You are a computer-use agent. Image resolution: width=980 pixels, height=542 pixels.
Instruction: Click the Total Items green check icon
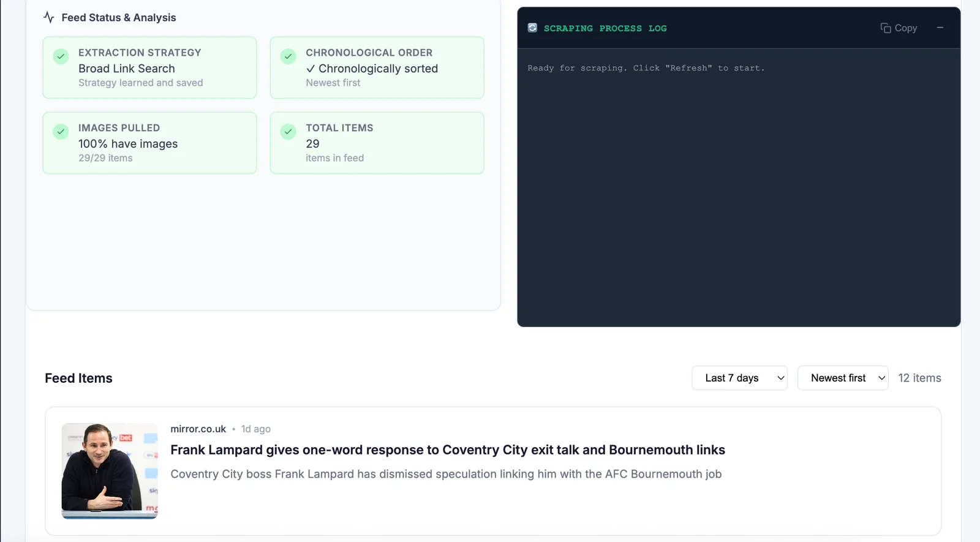[288, 132]
